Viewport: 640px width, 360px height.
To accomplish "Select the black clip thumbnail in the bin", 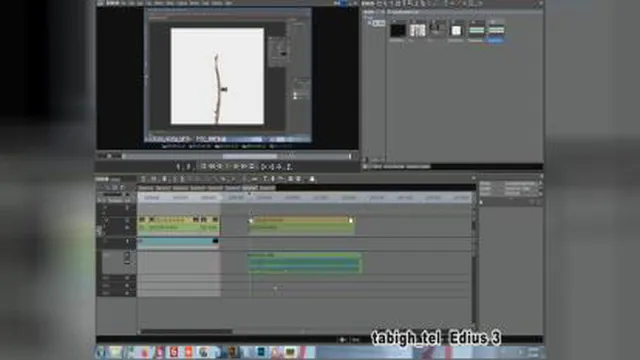I will click(398, 31).
